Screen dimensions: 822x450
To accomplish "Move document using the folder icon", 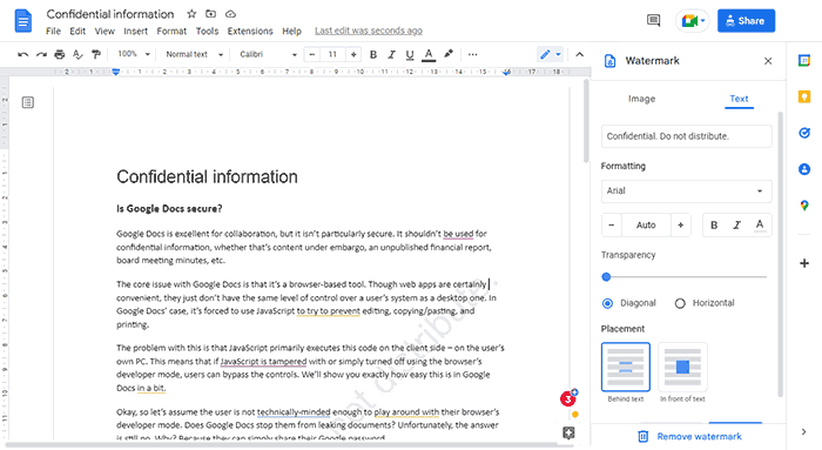I will 211,14.
